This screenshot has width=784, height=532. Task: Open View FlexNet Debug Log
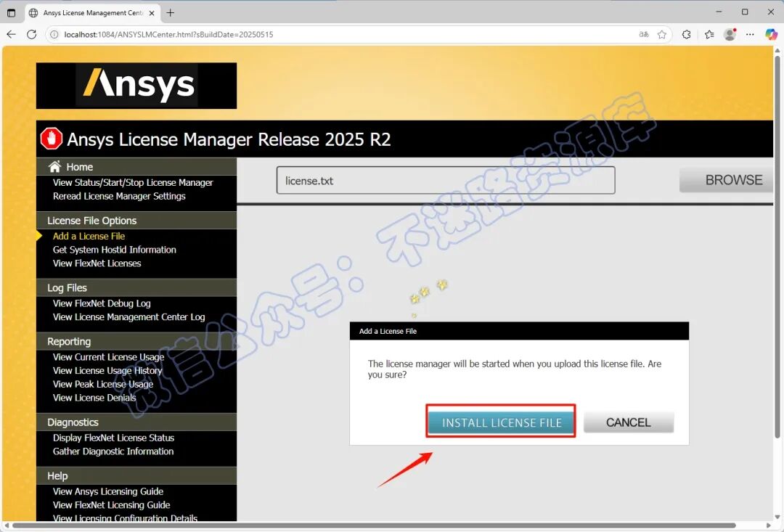pos(102,303)
